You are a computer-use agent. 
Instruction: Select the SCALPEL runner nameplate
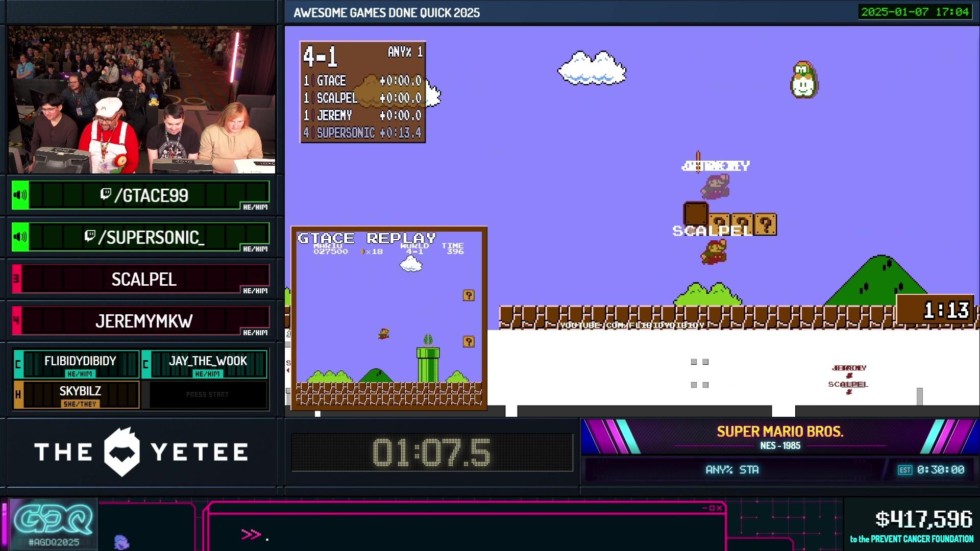[141, 279]
